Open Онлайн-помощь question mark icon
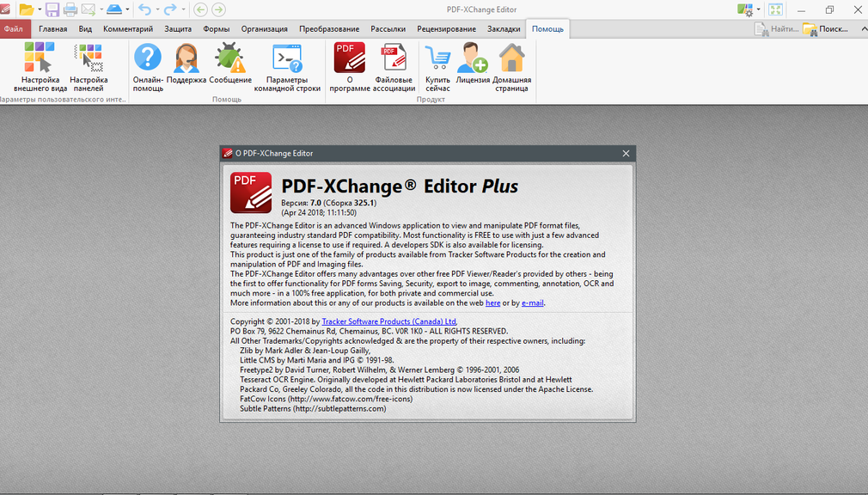Screen dimensions: 868x495 [x=148, y=66]
